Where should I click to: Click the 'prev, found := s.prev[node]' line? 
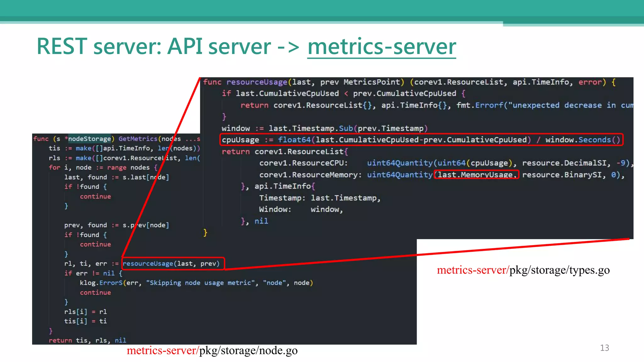(117, 225)
